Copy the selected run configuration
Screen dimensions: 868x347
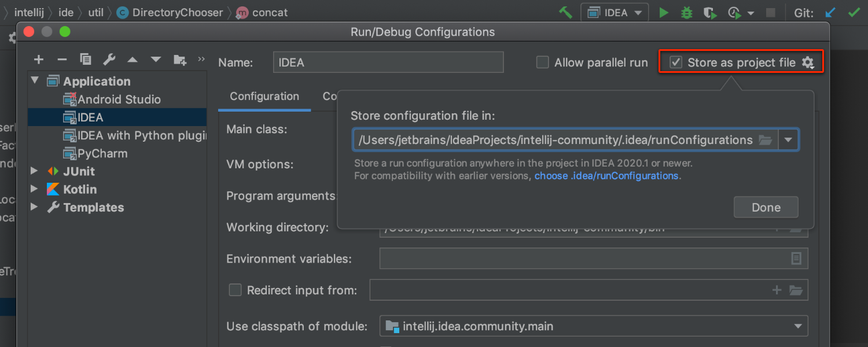click(86, 59)
